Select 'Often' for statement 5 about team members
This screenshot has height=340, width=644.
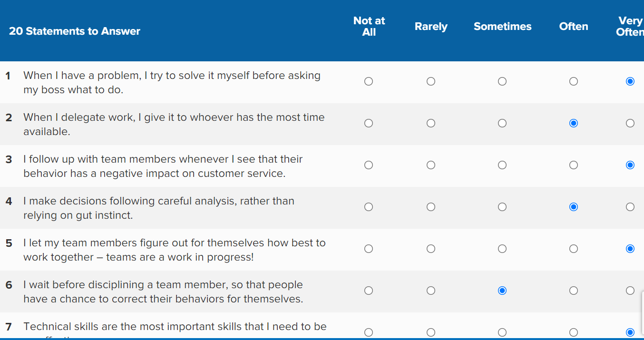tap(574, 249)
